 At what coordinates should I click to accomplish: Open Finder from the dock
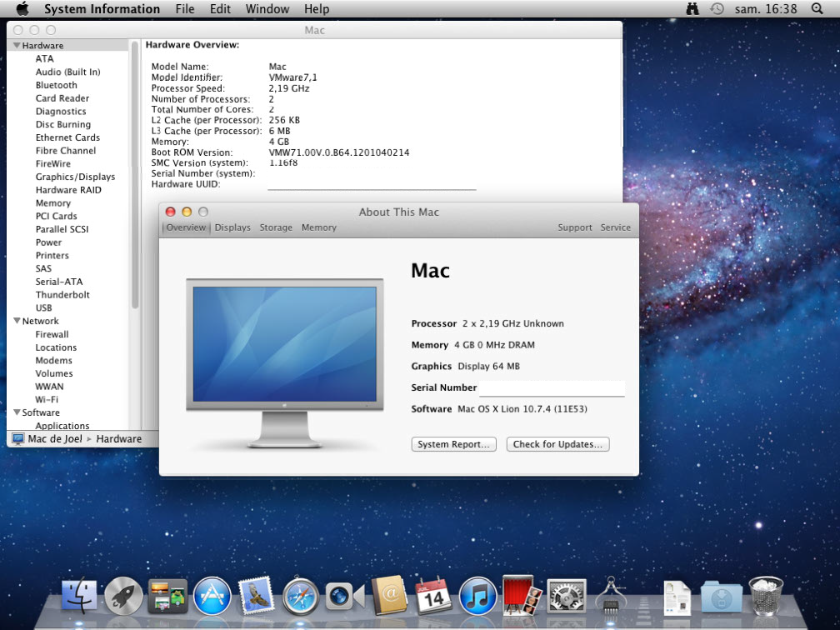(x=79, y=597)
